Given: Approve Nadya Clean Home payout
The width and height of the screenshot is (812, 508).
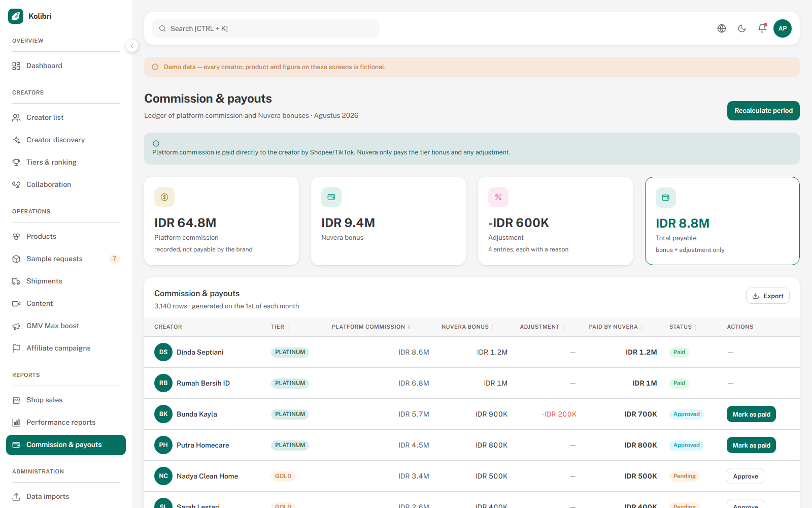Looking at the screenshot, I should [746, 477].
